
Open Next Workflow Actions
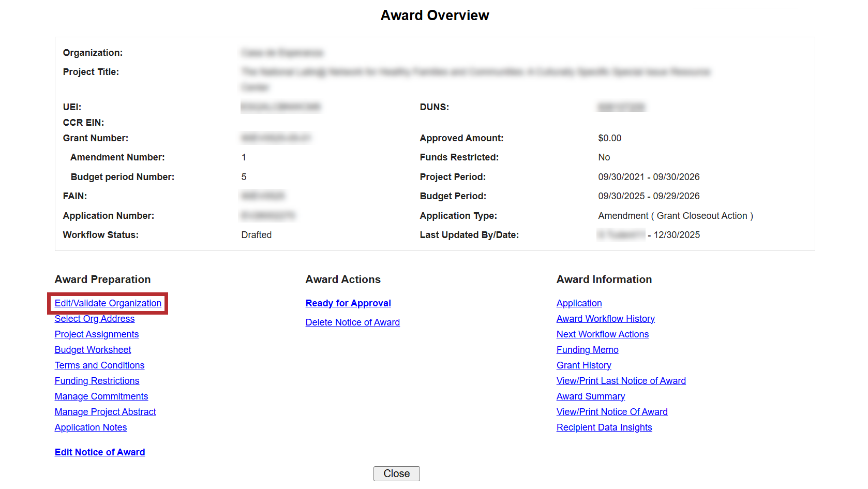click(602, 334)
